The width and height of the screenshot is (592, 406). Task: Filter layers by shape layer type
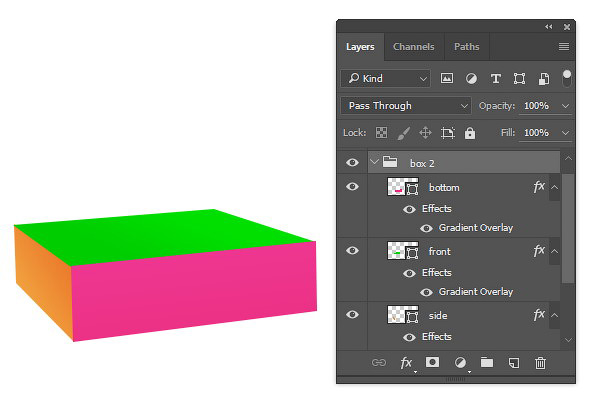point(520,79)
